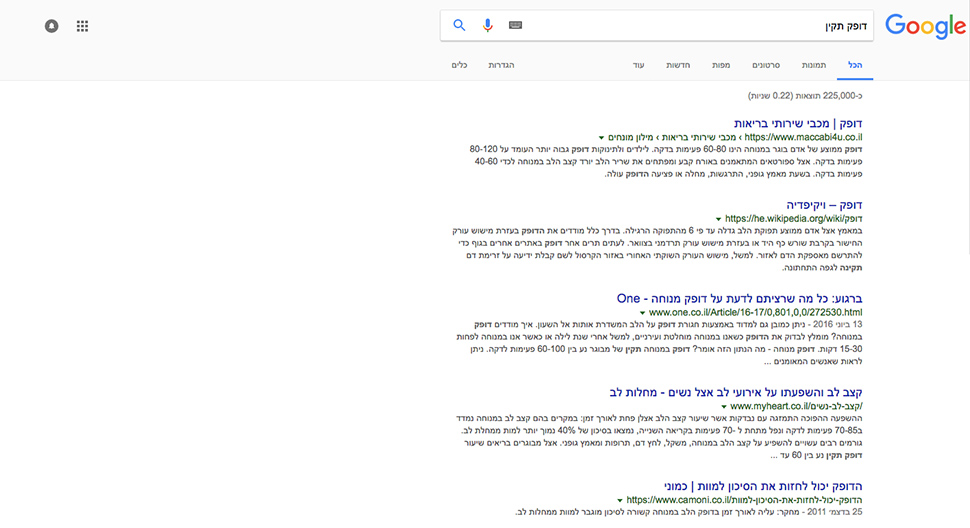The image size is (970, 528).
Task: Expand the arrow beside the camoni.co.il URL
Action: (x=619, y=500)
